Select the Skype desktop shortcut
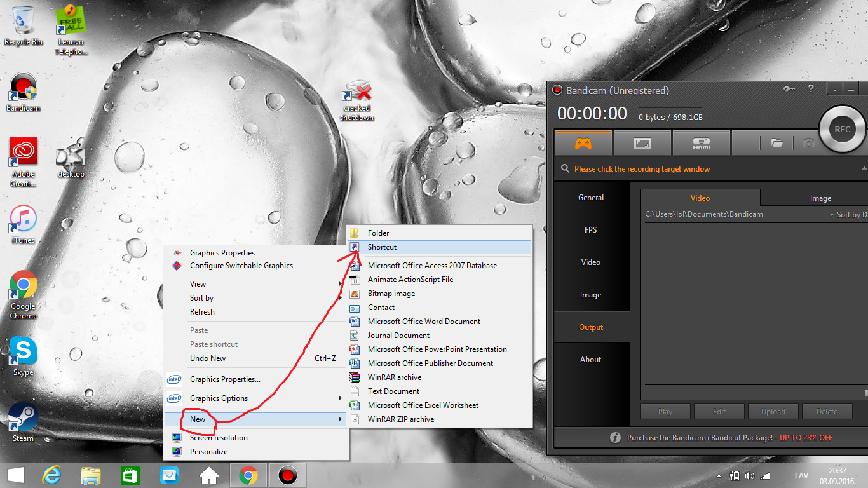Screen dimensions: 868x488 pyautogui.click(x=24, y=356)
